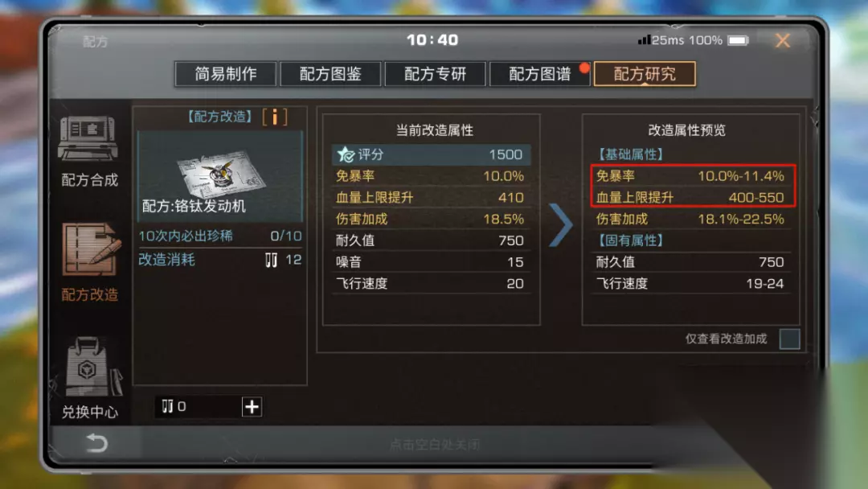Click the 铬钛发动机 recipe thumbnail
This screenshot has width=868, height=489.
[219, 176]
